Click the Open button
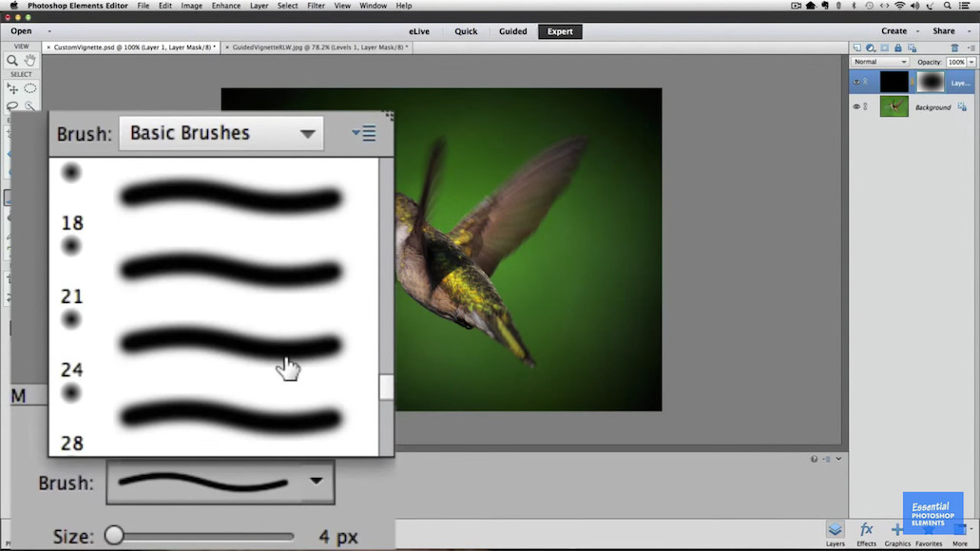The width and height of the screenshot is (980, 551). pyautogui.click(x=21, y=31)
